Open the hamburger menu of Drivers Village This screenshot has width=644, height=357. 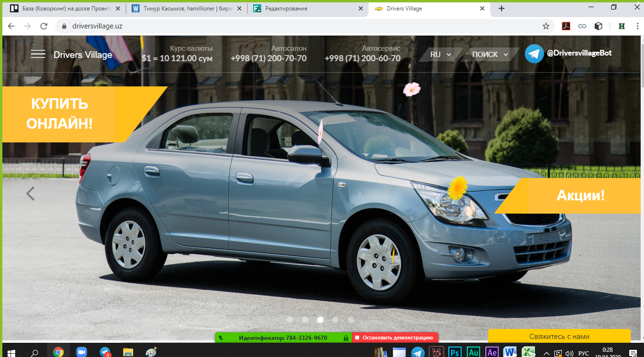pyautogui.click(x=38, y=54)
